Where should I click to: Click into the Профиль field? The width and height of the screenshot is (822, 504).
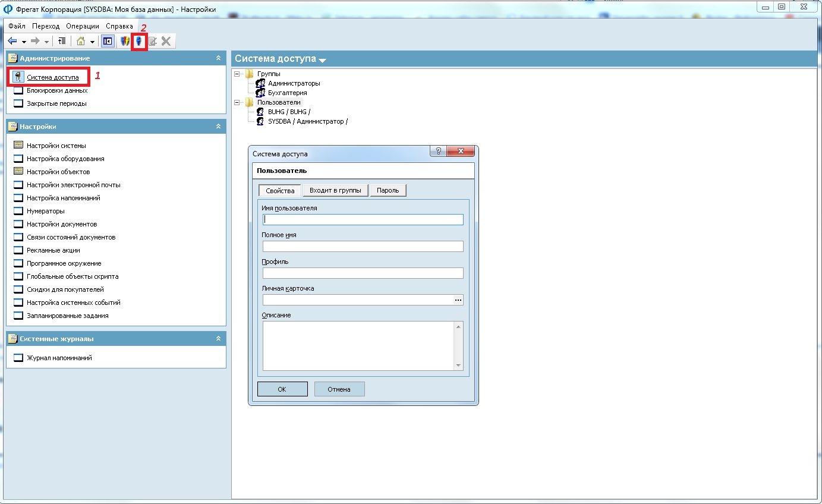tap(363, 273)
